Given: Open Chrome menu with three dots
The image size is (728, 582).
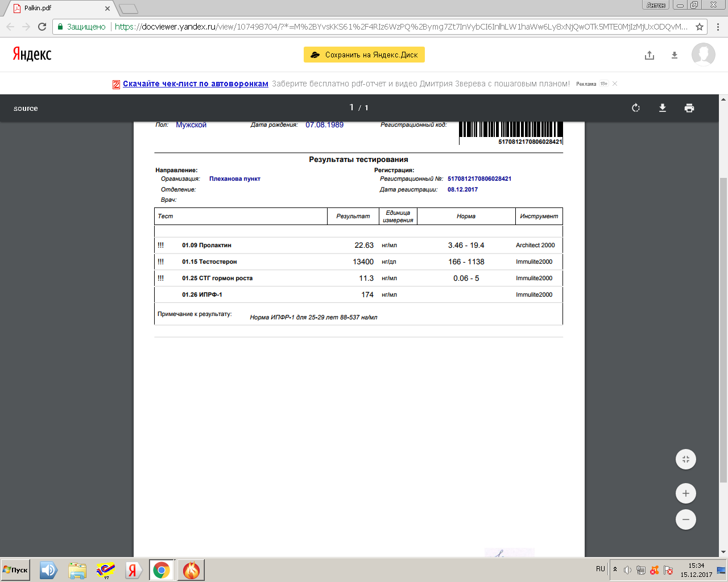Looking at the screenshot, I should tap(718, 27).
